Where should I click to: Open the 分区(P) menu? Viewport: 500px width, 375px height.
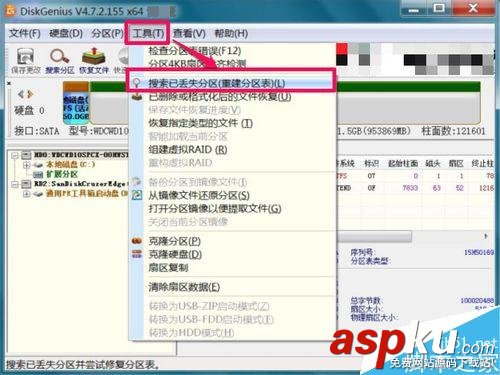coord(107,33)
